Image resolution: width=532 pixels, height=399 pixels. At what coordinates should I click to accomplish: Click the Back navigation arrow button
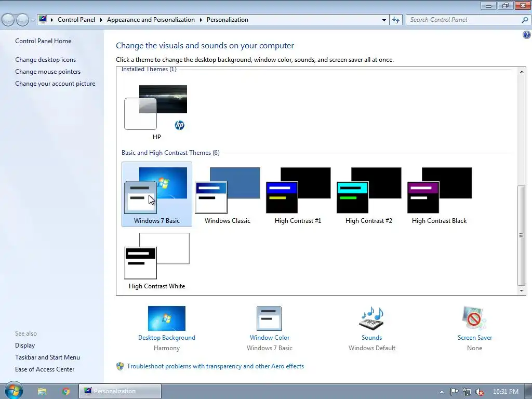[x=8, y=20]
